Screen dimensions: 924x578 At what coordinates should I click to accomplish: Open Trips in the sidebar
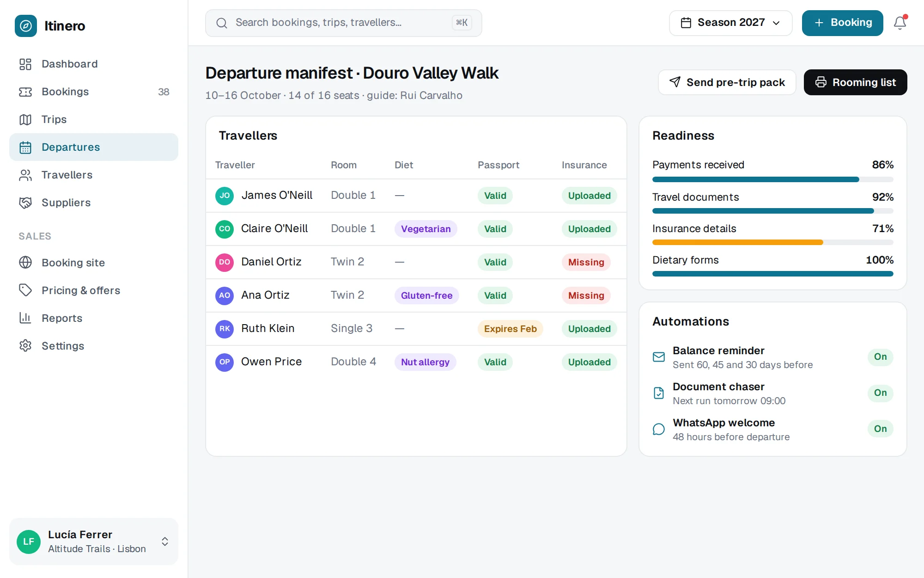click(x=94, y=119)
